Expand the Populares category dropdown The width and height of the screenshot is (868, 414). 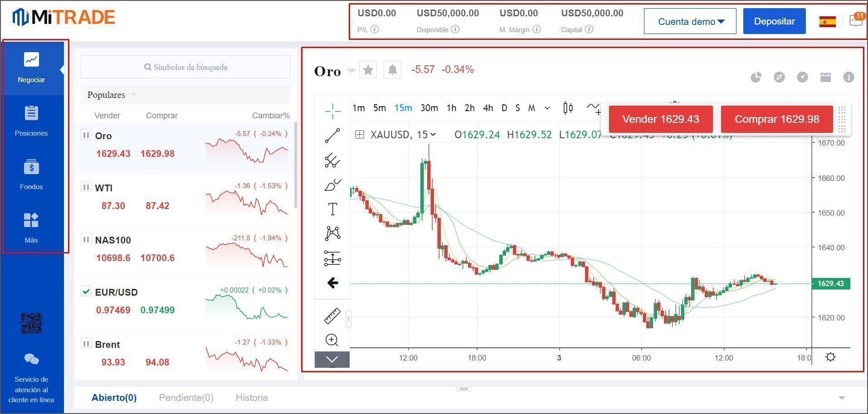point(134,95)
